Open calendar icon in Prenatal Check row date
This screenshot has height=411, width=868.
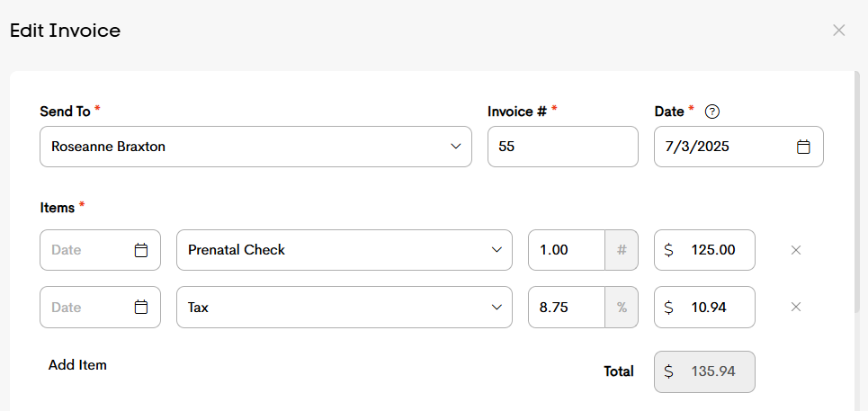tap(141, 250)
